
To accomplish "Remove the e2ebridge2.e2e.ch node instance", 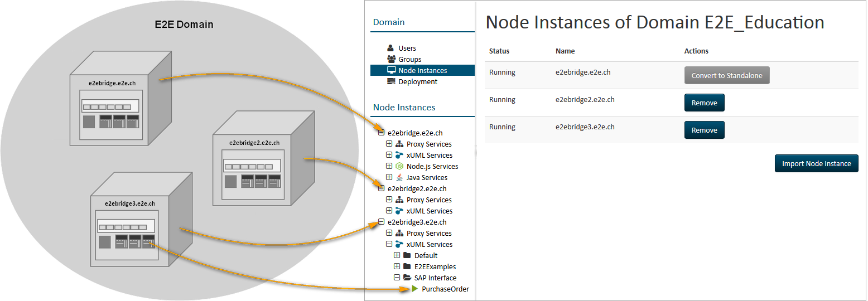I will coord(704,103).
